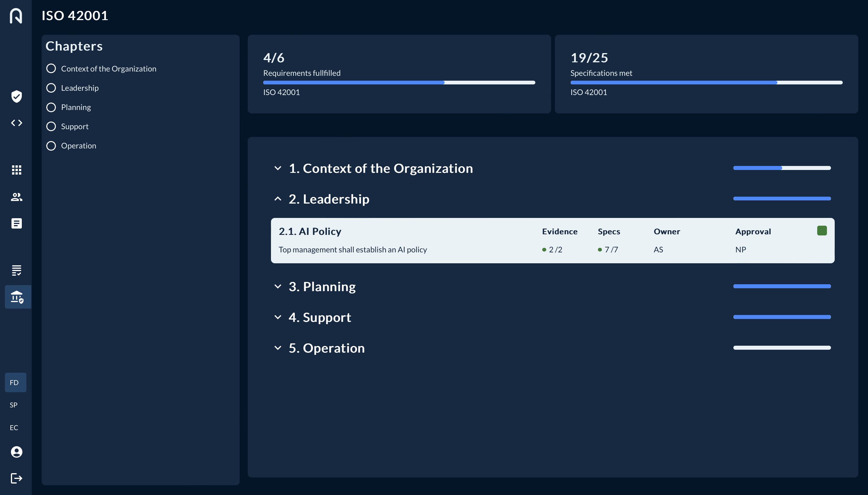Expand the Context of the Organization section
The height and width of the screenshot is (495, 868).
click(278, 168)
